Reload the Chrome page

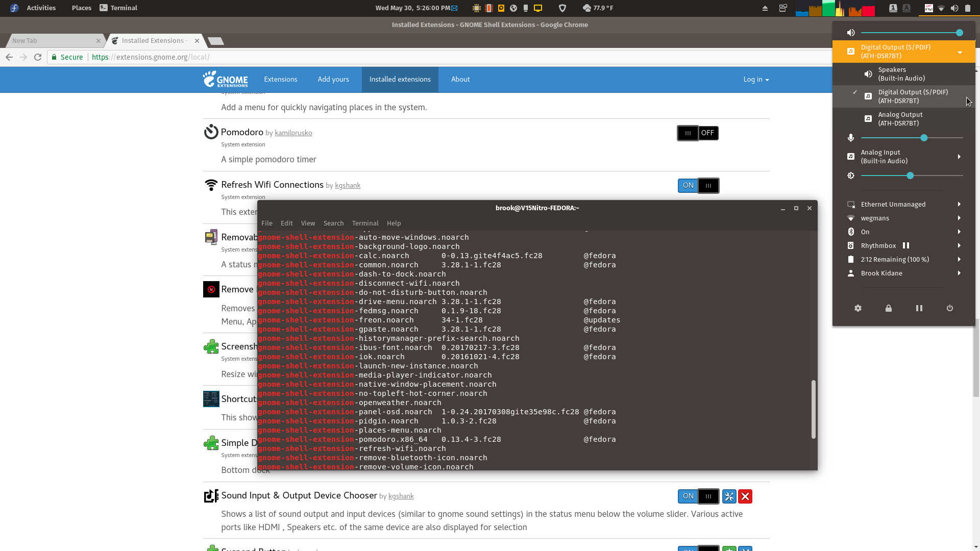tap(38, 57)
